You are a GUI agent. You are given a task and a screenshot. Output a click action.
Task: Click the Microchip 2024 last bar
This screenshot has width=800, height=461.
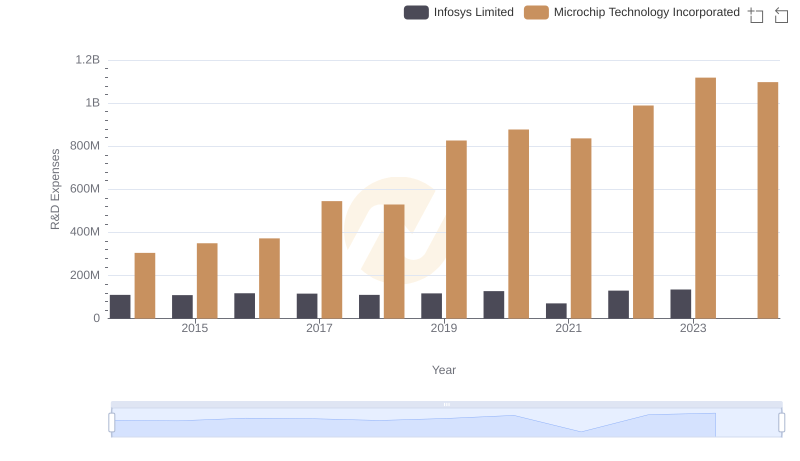click(x=768, y=200)
